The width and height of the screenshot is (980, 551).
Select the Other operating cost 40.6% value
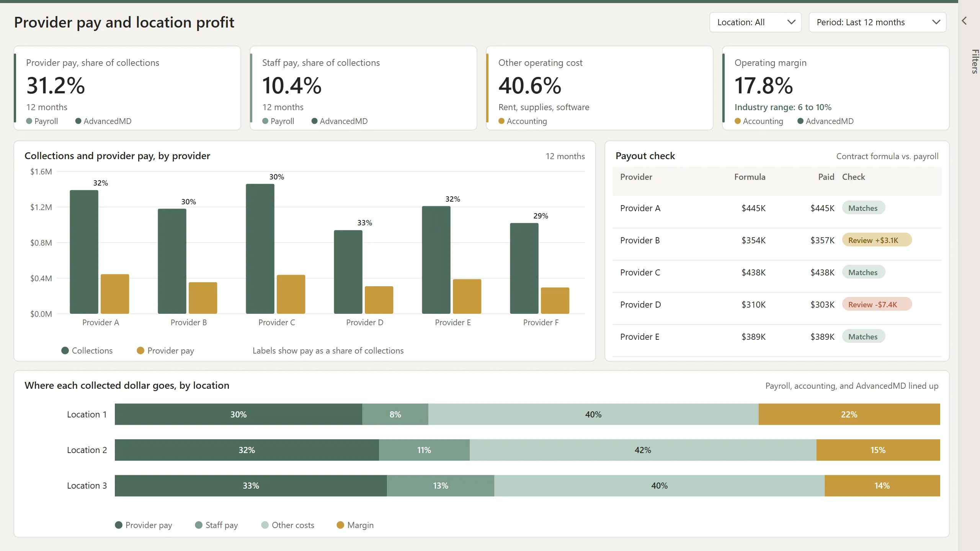pos(530,85)
